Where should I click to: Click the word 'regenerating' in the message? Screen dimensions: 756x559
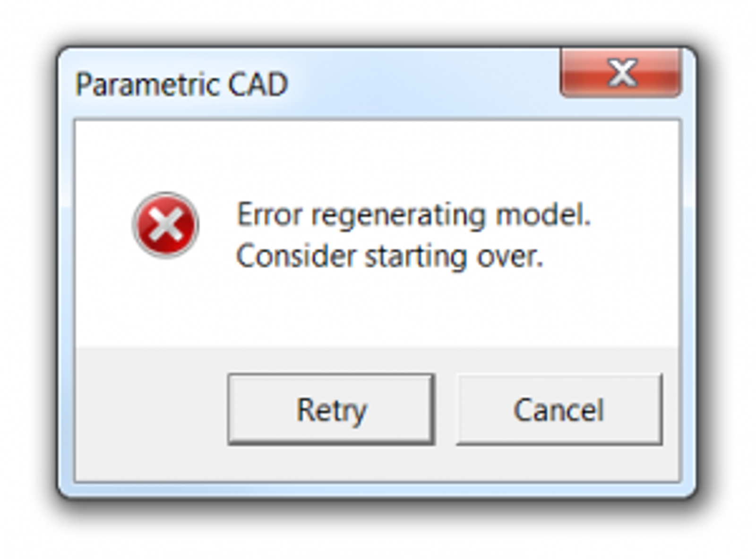tap(398, 216)
